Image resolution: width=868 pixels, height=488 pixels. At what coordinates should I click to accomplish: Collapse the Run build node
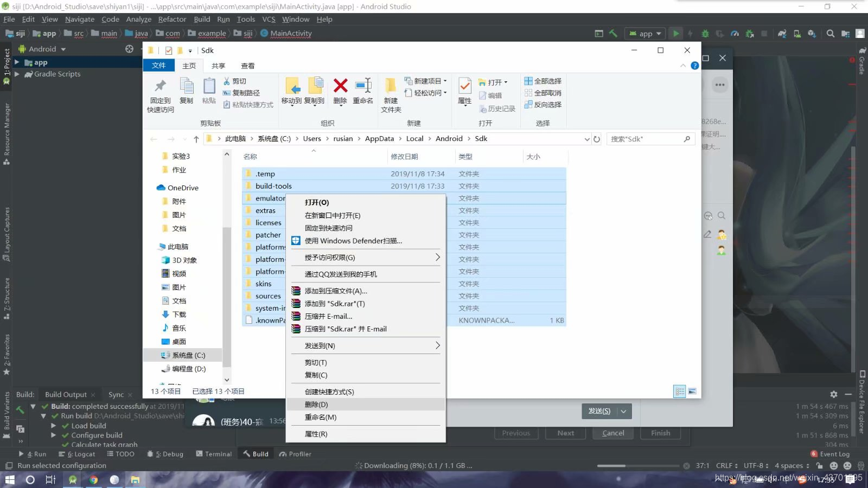click(43, 416)
